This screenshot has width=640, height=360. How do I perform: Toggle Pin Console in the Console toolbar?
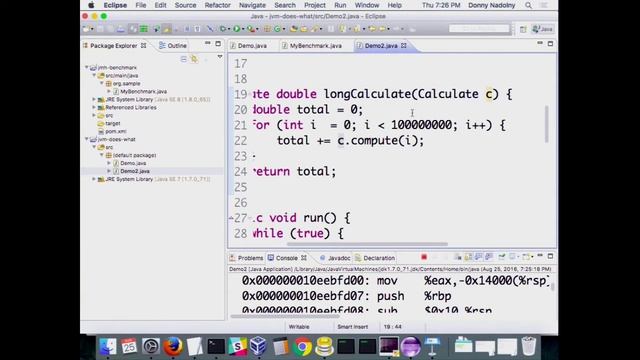[x=501, y=257]
